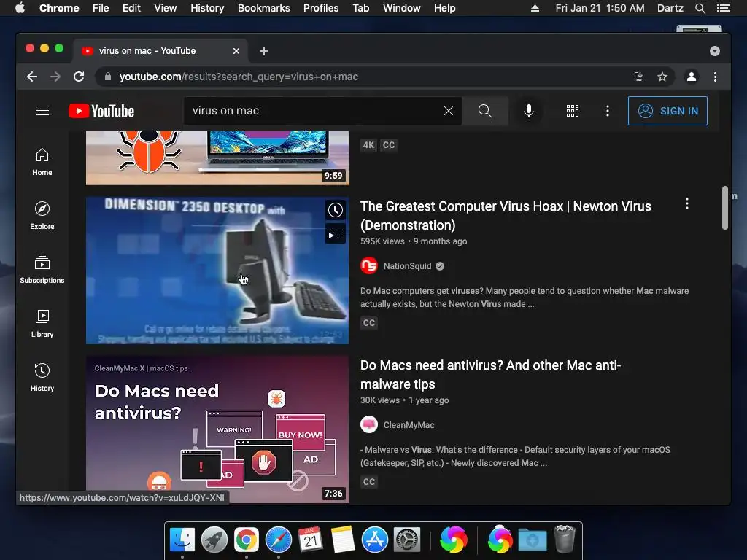Click the Chrome address bar URL
The width and height of the screenshot is (747, 560).
[239, 77]
